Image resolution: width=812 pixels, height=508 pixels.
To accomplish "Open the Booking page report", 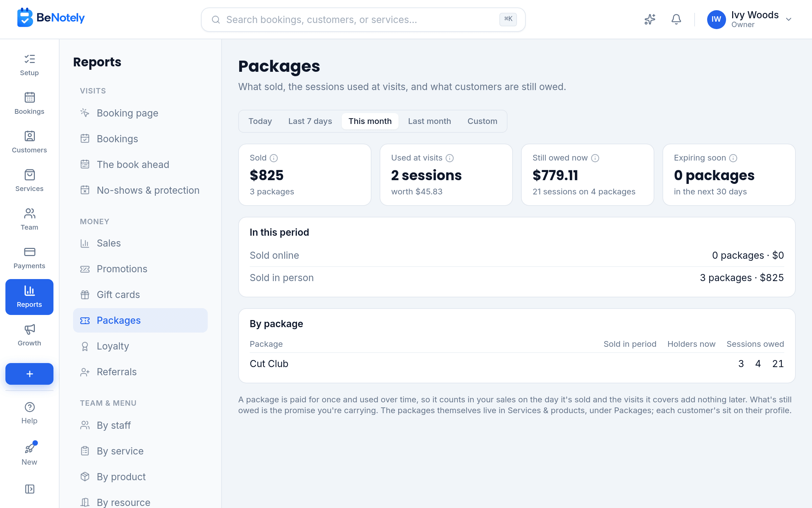I will [140, 113].
